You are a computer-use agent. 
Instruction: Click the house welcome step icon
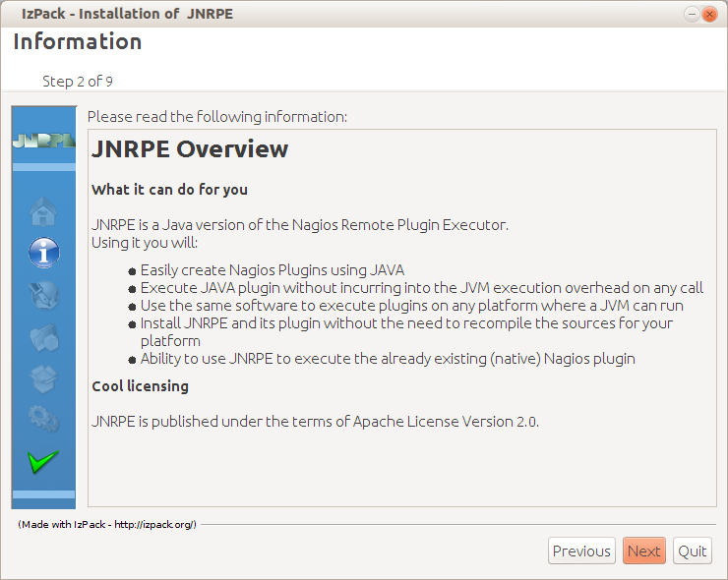tap(43, 211)
